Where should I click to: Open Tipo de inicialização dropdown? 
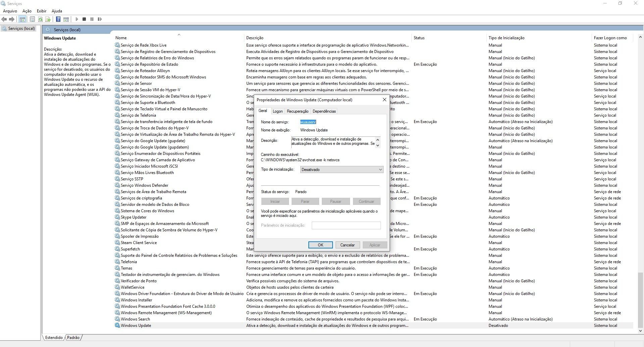point(342,170)
